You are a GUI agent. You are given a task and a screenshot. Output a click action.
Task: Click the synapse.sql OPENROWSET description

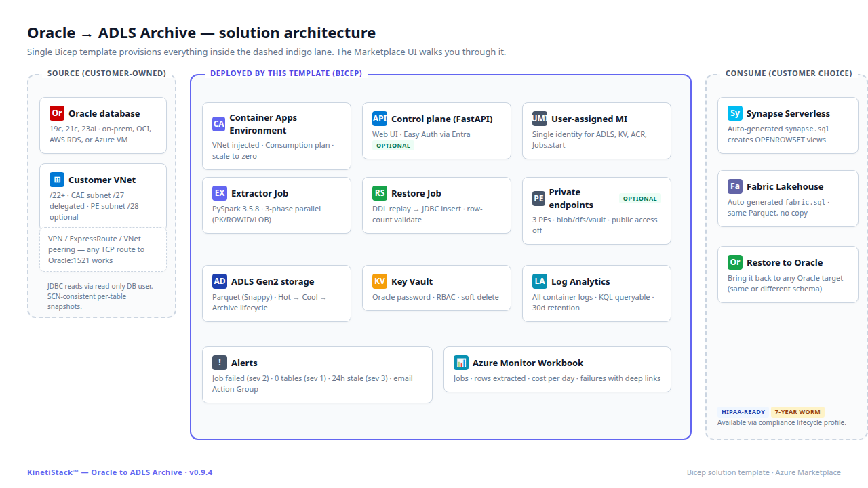pos(778,134)
